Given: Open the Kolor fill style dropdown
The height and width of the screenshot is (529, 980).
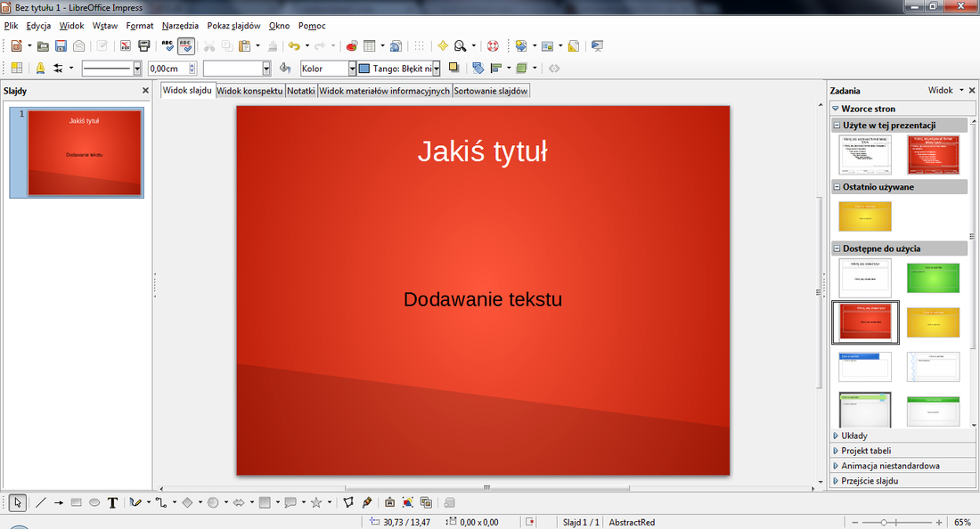Looking at the screenshot, I should point(352,69).
